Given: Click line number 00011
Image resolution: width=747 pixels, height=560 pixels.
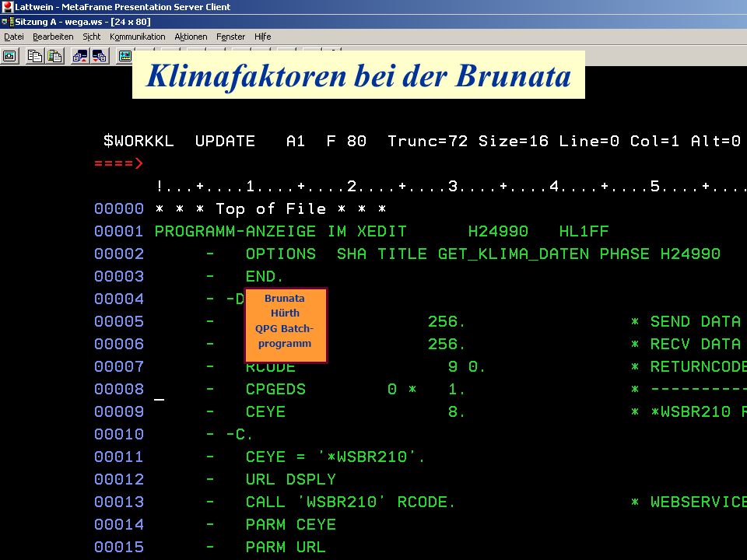Looking at the screenshot, I should point(119,457).
